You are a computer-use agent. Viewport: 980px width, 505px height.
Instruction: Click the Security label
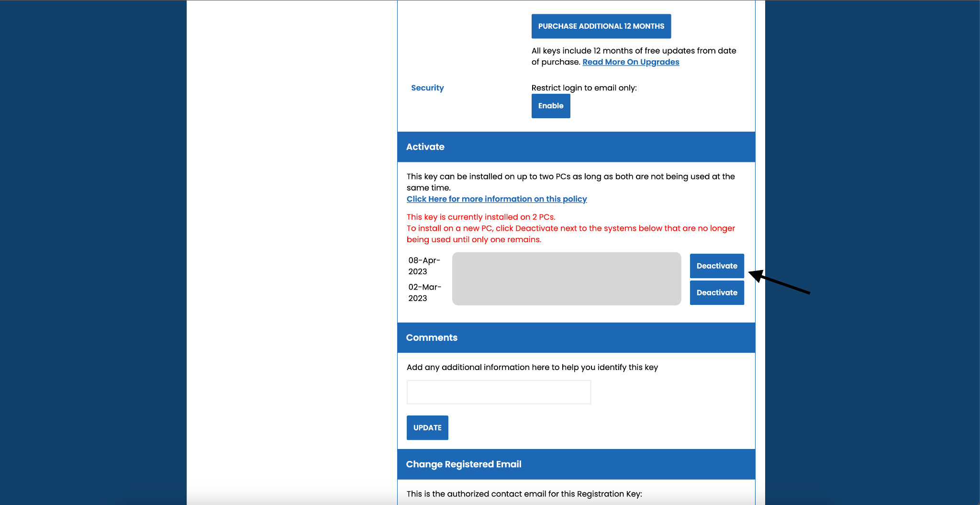pyautogui.click(x=427, y=88)
